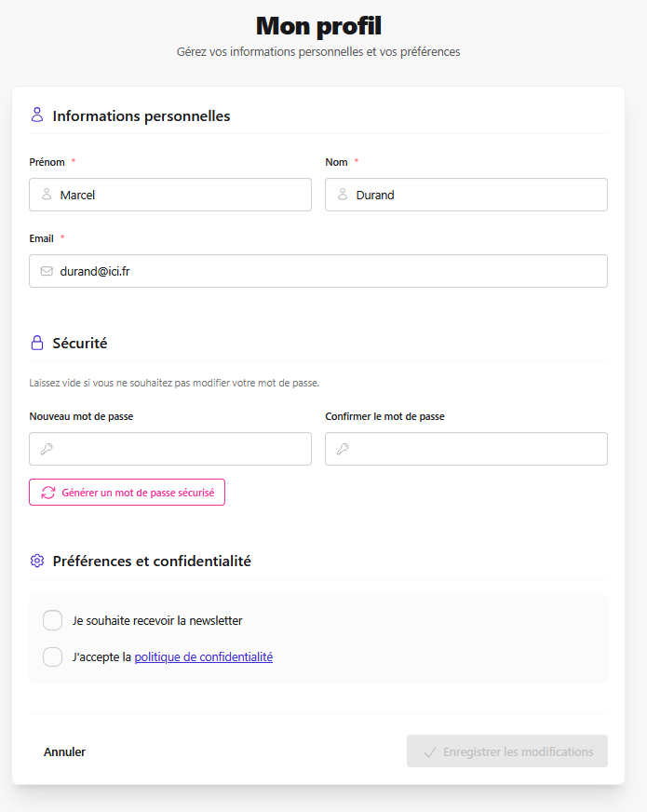This screenshot has width=647, height=812.
Task: Click the key icon in Nouveau mot de passe
Action: point(47,449)
